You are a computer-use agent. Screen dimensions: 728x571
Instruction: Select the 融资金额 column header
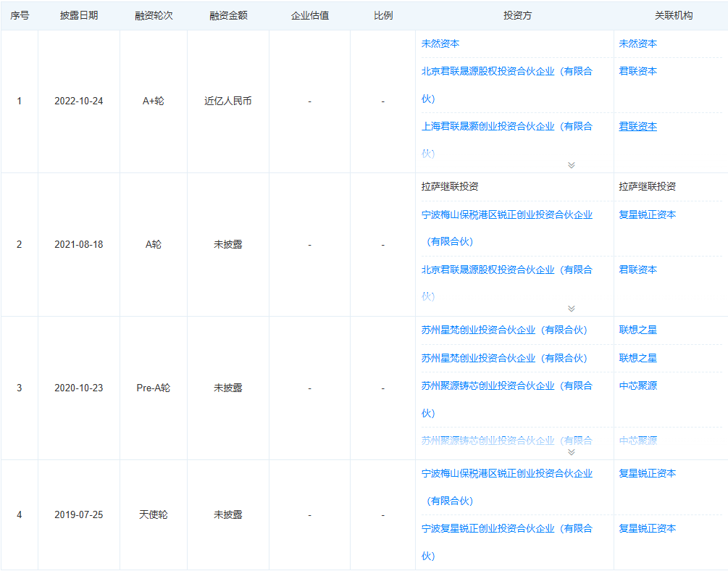pos(228,15)
